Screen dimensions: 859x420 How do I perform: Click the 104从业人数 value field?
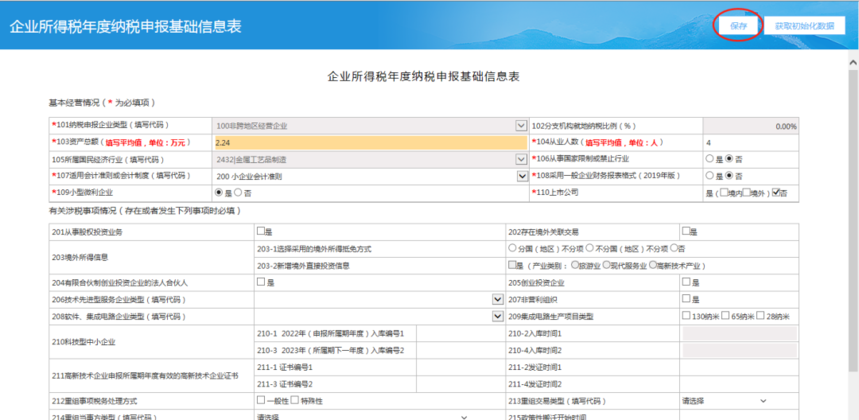pyautogui.click(x=750, y=142)
